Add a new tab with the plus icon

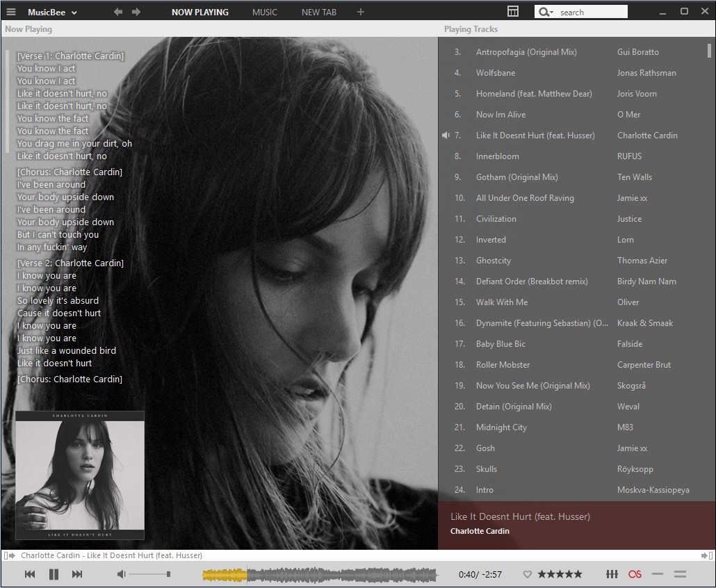click(x=360, y=12)
